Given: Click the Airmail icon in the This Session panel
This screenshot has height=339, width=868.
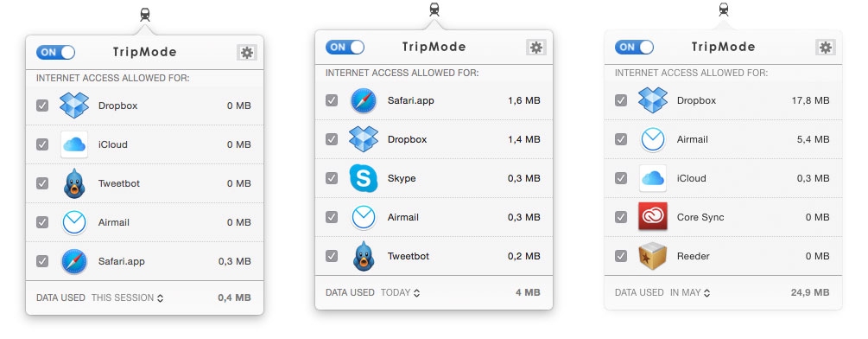Looking at the screenshot, I should (74, 222).
